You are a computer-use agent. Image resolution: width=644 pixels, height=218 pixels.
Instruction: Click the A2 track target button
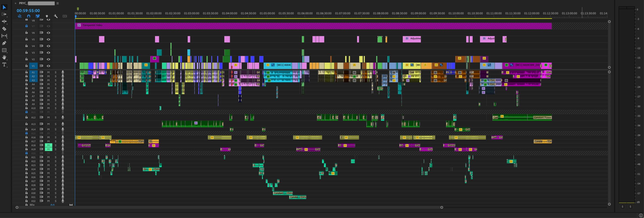coord(33,76)
